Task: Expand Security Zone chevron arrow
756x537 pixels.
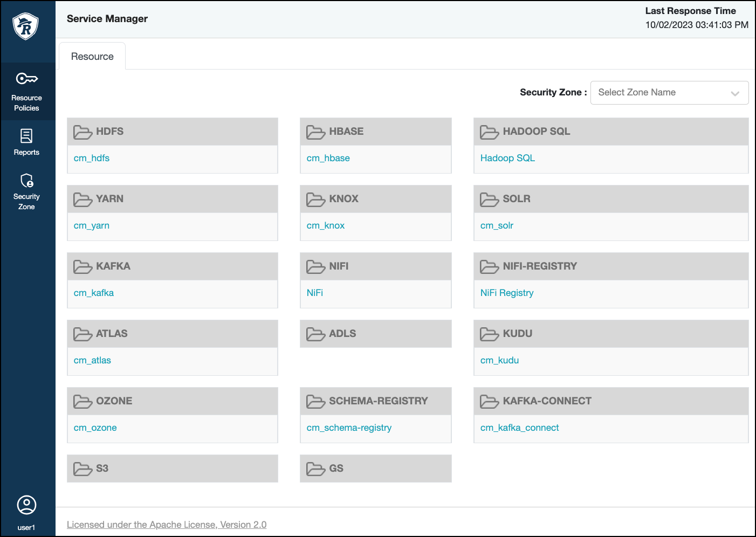Action: [734, 93]
